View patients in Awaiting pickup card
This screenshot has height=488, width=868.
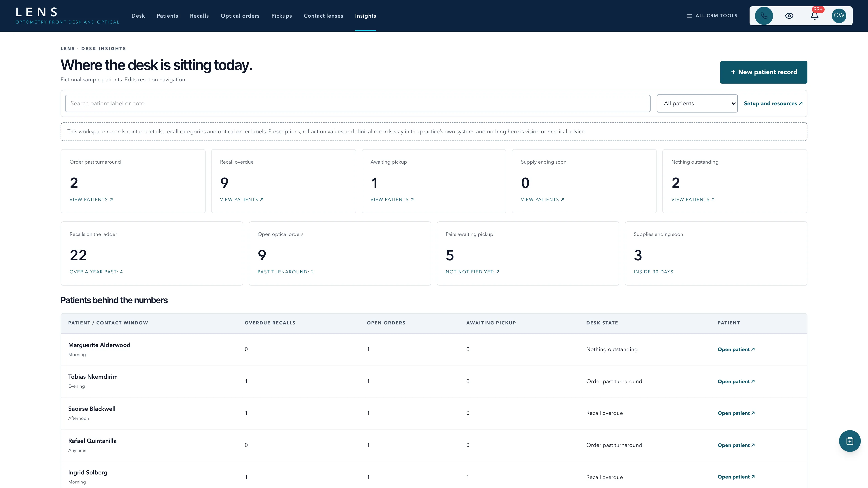[392, 199]
